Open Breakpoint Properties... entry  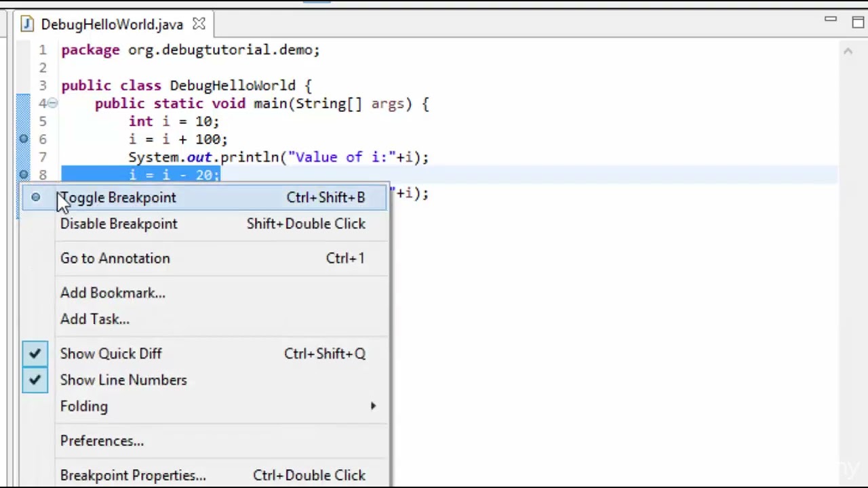click(204, 476)
